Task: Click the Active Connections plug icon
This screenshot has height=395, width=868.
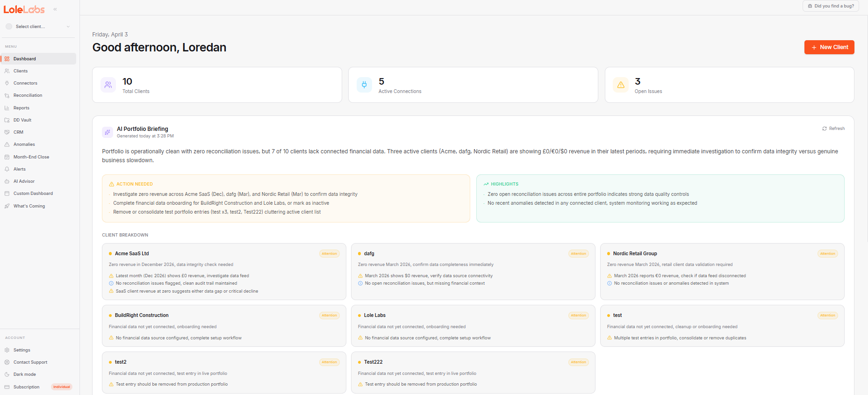Action: [x=364, y=85]
